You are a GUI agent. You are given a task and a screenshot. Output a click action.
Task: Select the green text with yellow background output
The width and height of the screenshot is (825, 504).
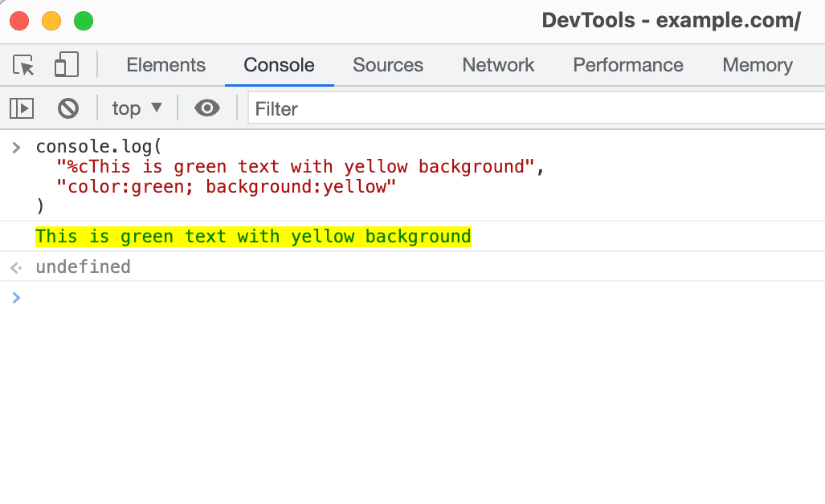253,237
